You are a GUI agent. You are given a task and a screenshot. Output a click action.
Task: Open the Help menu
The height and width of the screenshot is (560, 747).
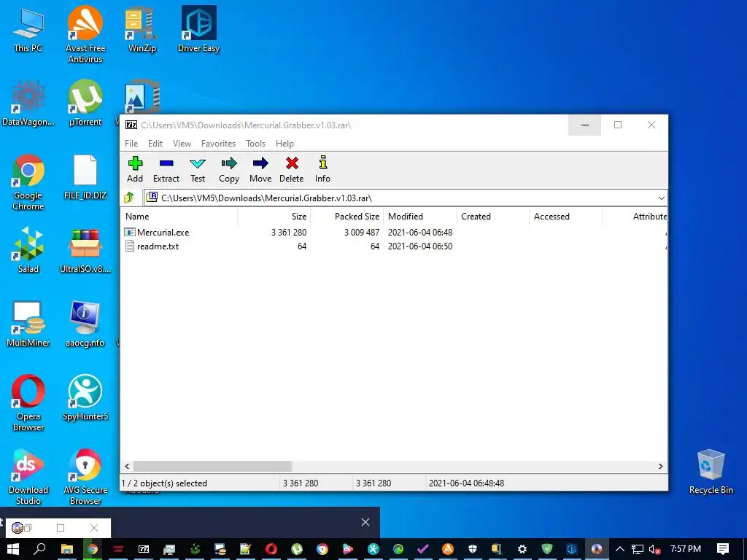click(x=285, y=144)
